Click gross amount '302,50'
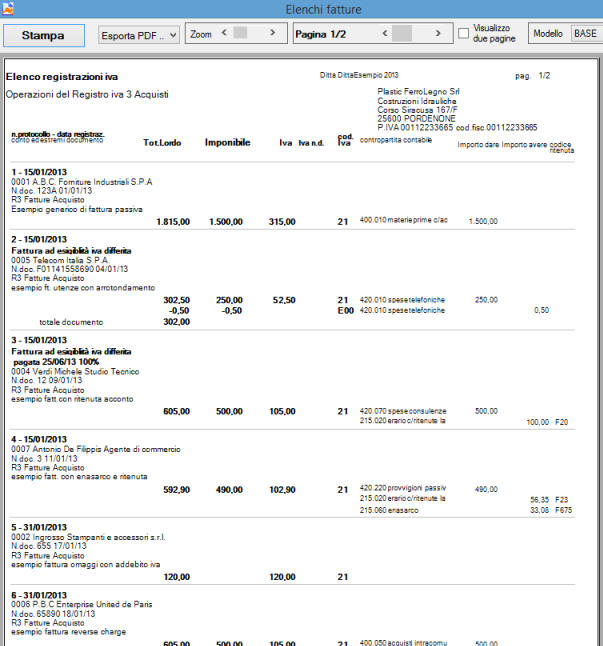Viewport: 603px width, 646px height. click(177, 300)
